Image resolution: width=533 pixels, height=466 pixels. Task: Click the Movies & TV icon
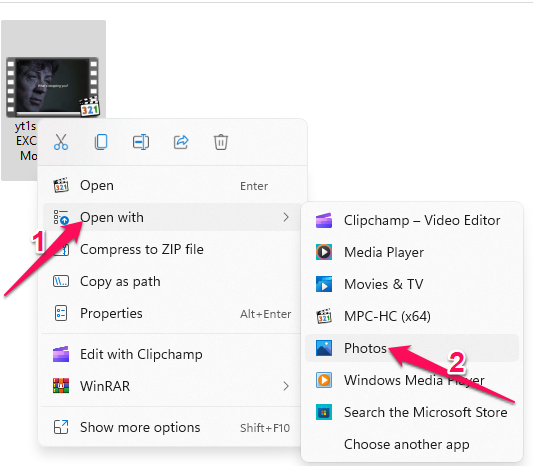(x=324, y=284)
